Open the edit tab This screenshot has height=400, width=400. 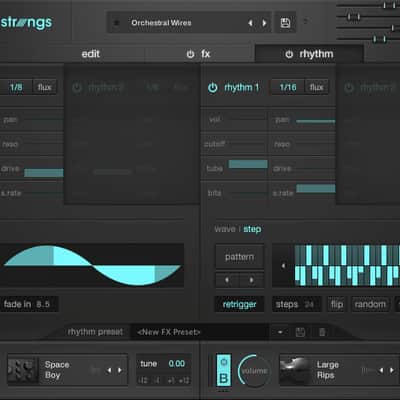(91, 54)
